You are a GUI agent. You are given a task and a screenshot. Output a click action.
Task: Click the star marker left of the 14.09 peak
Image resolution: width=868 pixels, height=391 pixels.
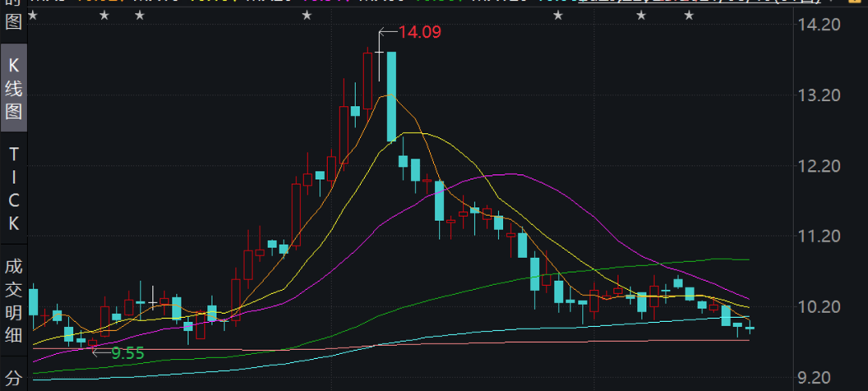click(306, 16)
